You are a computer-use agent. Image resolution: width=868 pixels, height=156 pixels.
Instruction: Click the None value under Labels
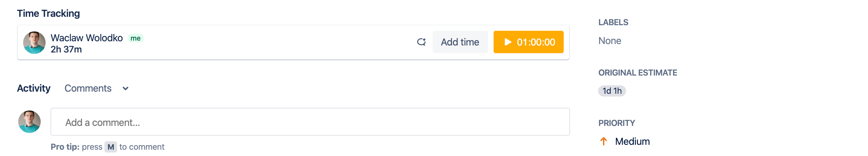click(610, 41)
